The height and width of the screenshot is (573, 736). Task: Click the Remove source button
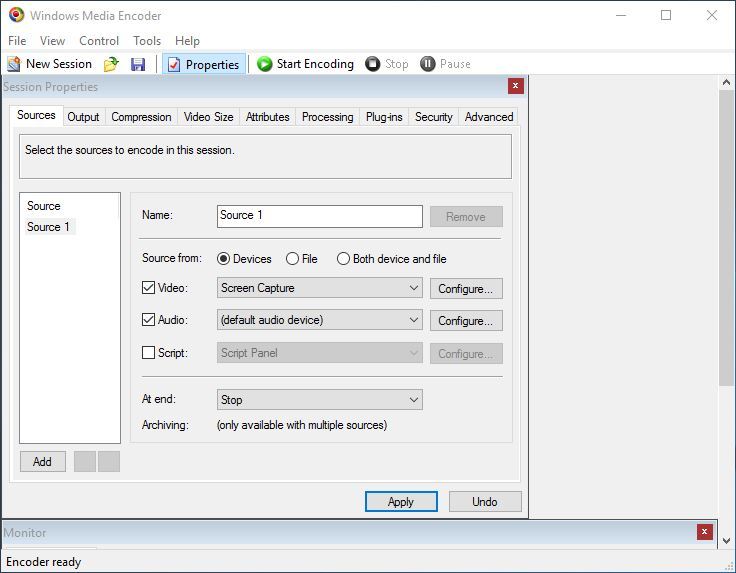click(x=466, y=217)
